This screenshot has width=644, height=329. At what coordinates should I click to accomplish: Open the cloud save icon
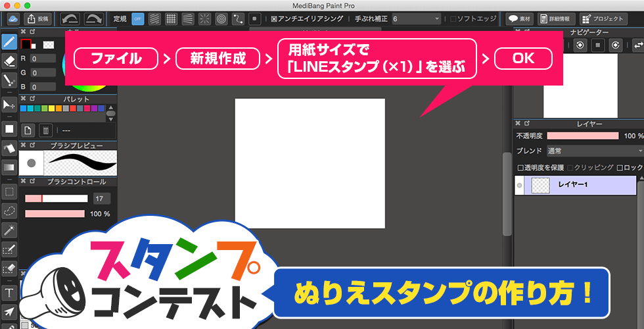coord(14,19)
